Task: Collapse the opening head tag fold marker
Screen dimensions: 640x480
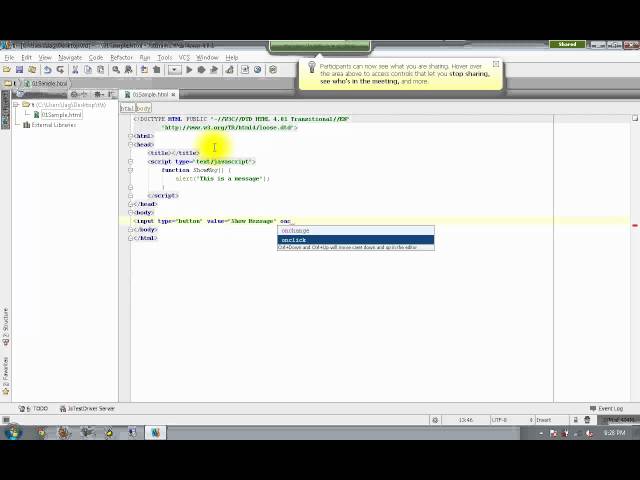Action: (x=131, y=144)
